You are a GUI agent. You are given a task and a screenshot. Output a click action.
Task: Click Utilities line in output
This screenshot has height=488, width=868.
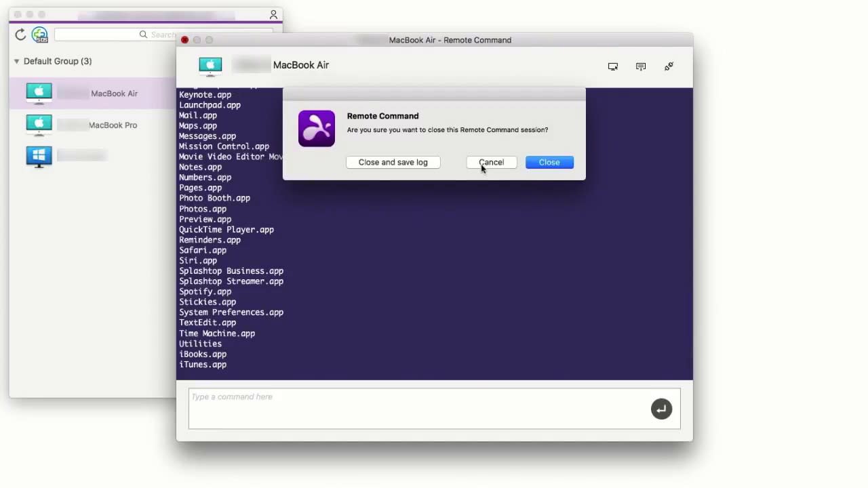200,344
